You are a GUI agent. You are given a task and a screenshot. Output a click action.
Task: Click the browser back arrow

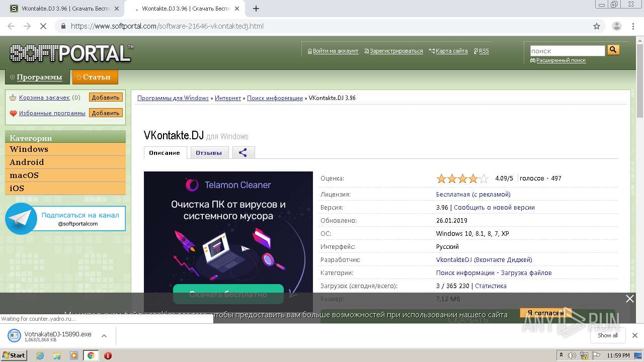[x=11, y=26]
